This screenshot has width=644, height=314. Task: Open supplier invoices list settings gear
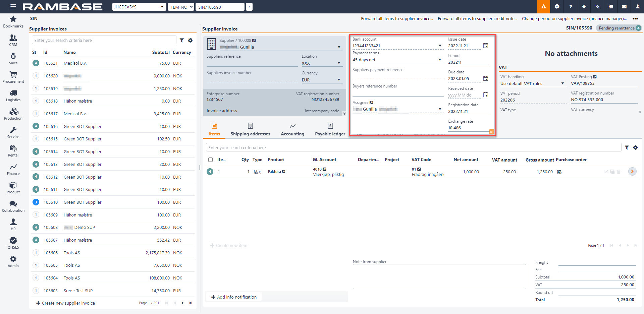click(190, 40)
